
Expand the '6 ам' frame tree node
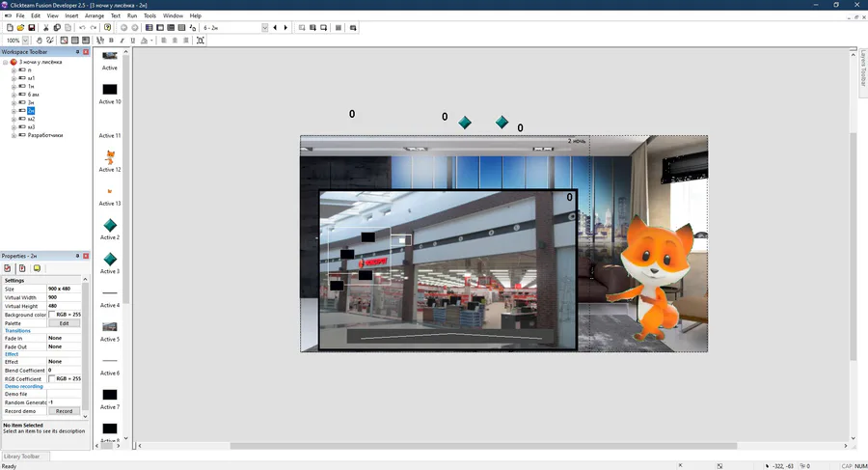tap(14, 95)
